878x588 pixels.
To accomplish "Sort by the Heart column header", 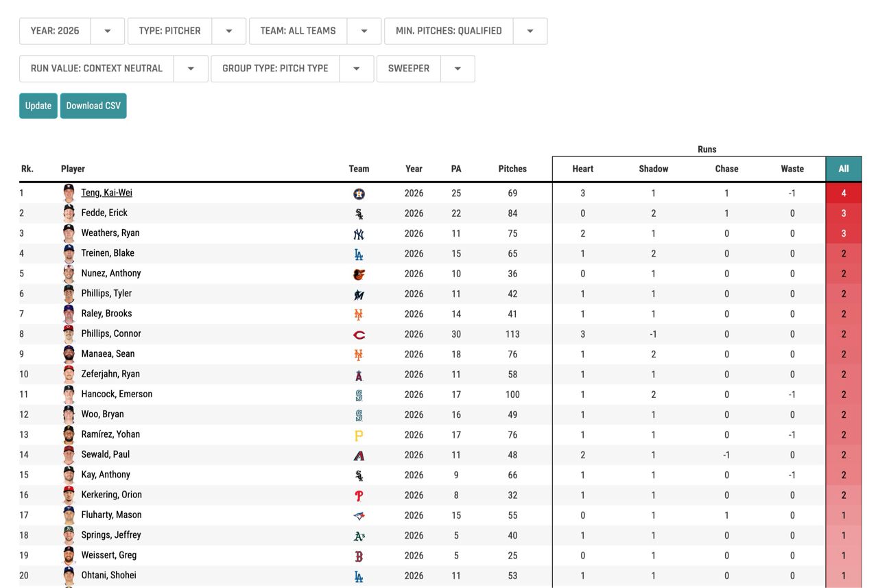I will [582, 169].
